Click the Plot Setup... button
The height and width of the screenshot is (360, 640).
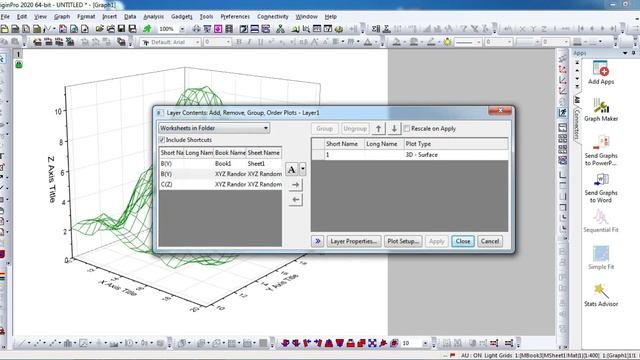pos(403,241)
